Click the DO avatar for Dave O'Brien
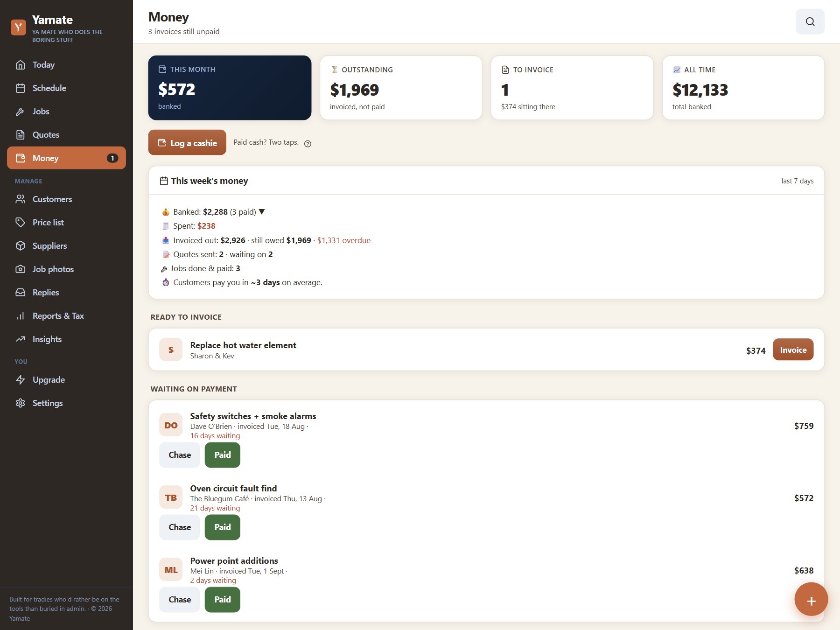 click(171, 425)
